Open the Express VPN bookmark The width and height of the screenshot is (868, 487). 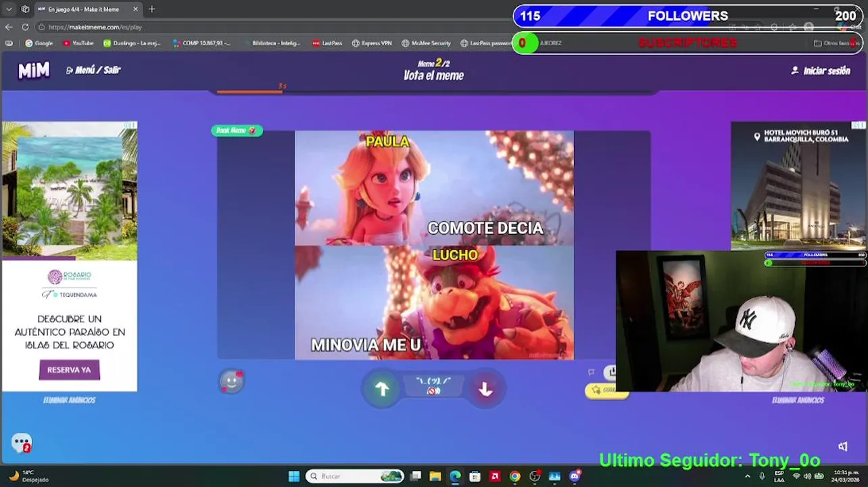click(372, 43)
